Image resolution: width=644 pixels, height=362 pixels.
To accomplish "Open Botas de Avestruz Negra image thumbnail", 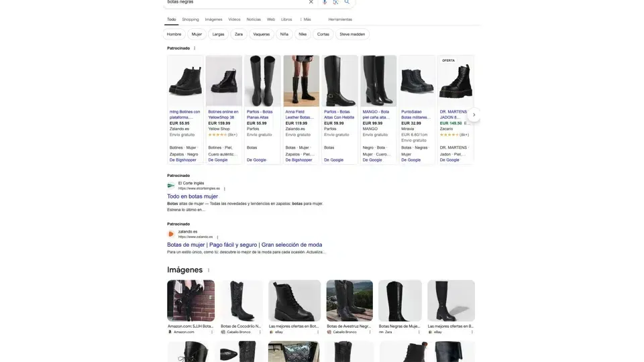I will point(350,300).
